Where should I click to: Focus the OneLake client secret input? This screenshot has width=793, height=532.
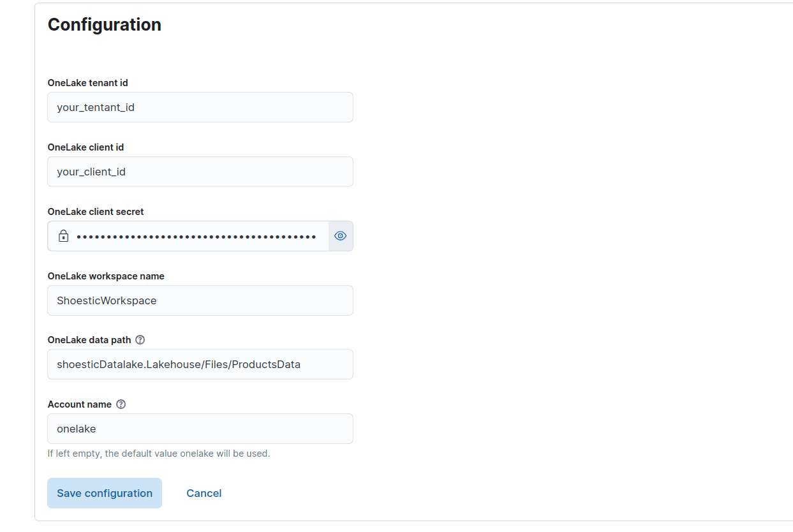(191, 235)
